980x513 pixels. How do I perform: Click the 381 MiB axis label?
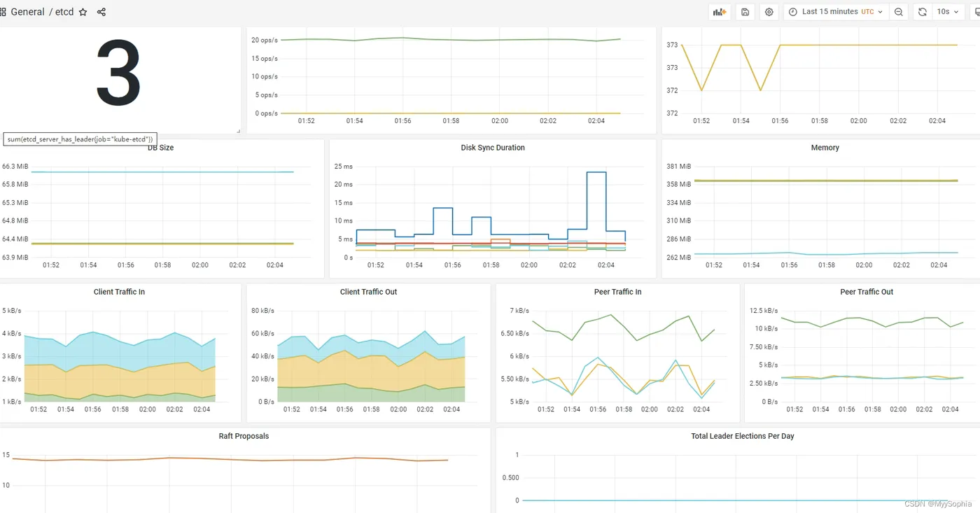pos(678,167)
